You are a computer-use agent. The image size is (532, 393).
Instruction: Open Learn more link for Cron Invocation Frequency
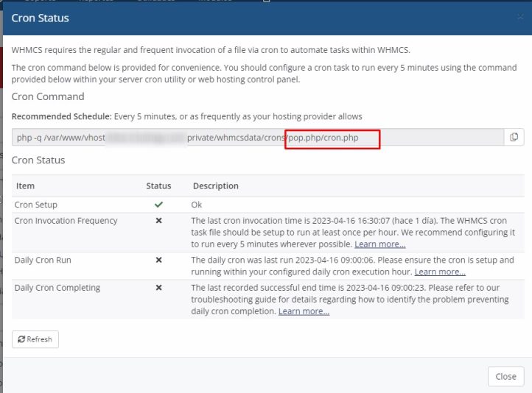pos(379,244)
